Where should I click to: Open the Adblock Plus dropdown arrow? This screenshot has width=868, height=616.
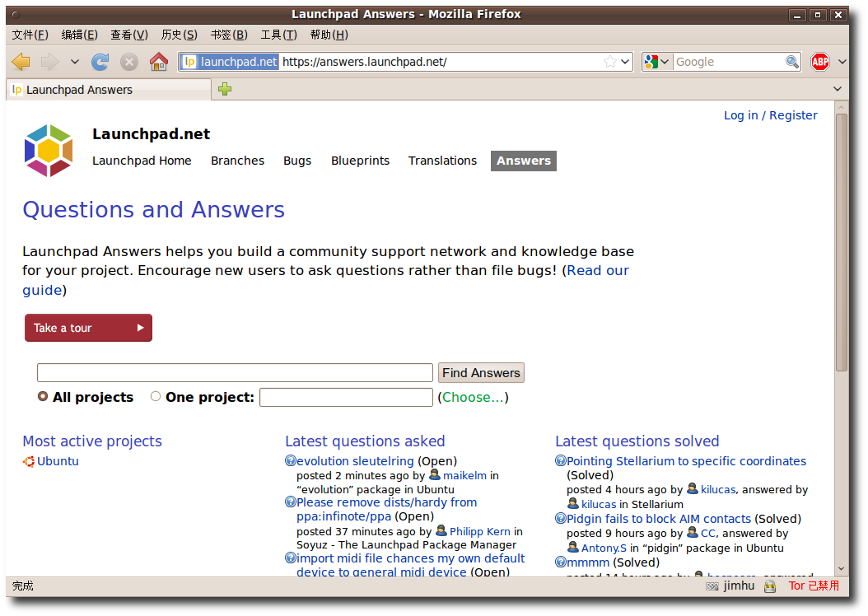842,62
